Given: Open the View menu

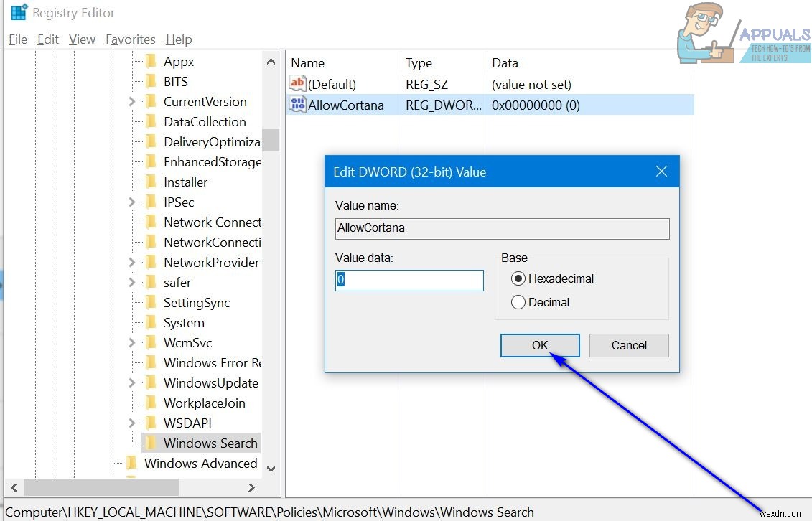Looking at the screenshot, I should tap(82, 39).
